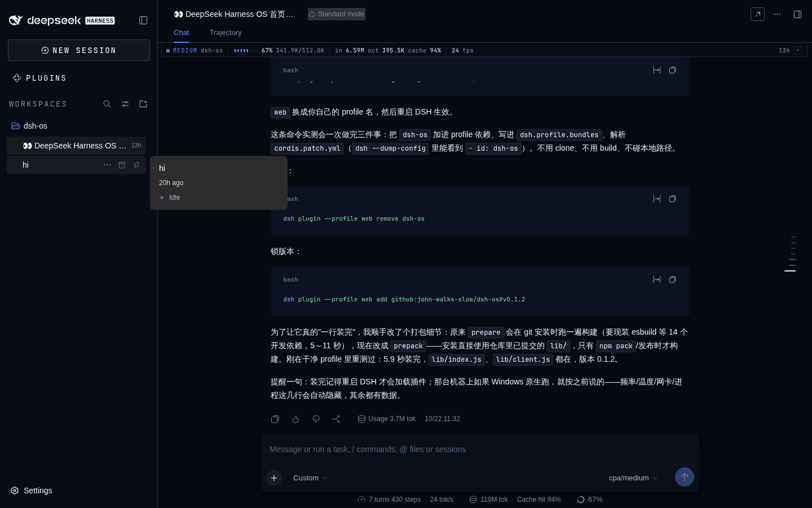Copy the assistant message

point(275,419)
